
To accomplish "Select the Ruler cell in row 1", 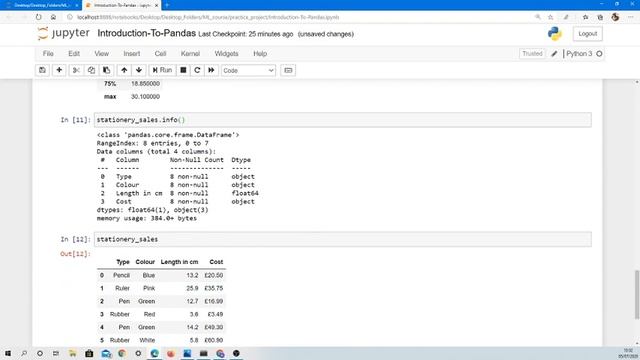I will click(122, 289).
